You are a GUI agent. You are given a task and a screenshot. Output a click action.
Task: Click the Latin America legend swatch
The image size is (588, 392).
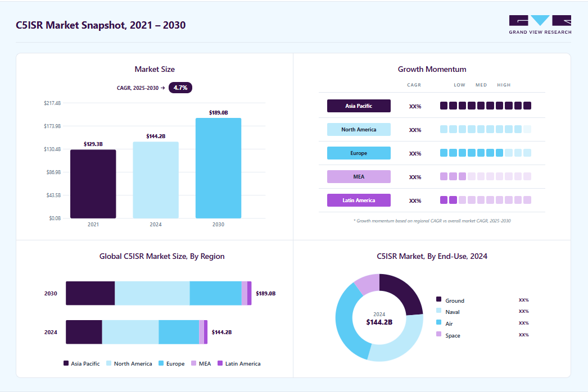click(220, 363)
